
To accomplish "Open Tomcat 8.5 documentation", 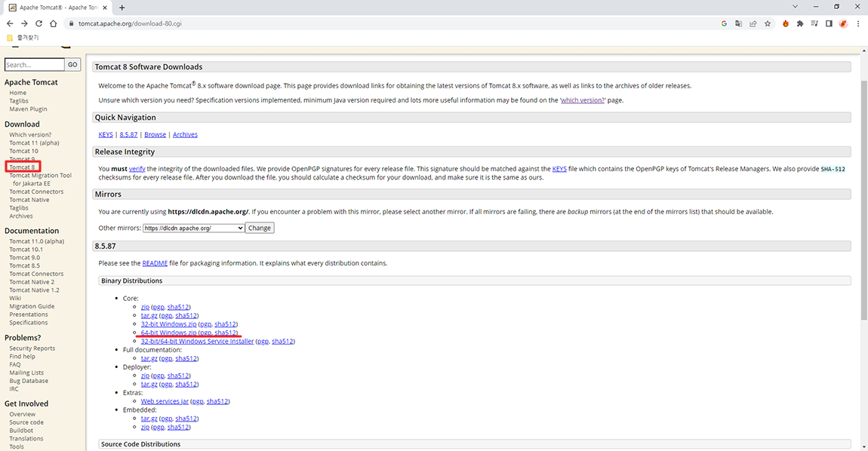I will [x=24, y=265].
